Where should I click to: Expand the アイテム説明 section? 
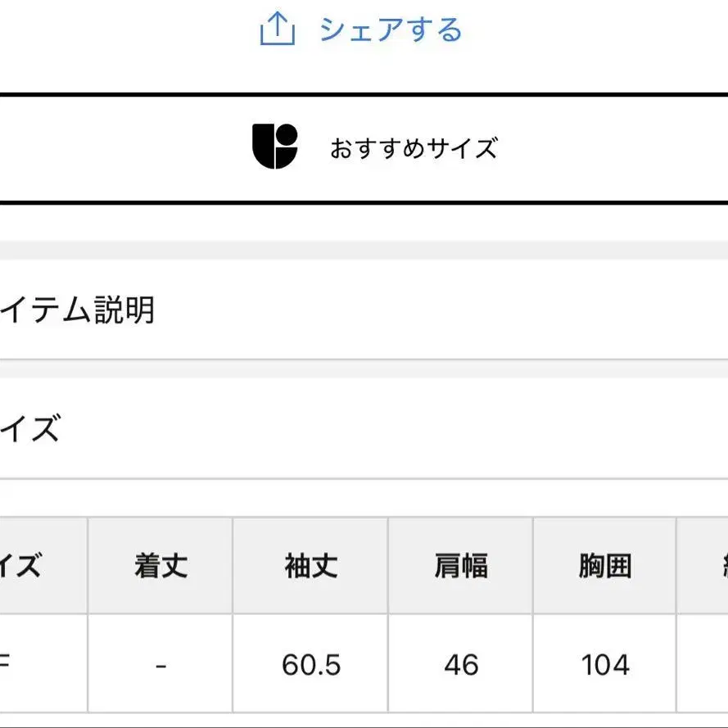[78, 310]
